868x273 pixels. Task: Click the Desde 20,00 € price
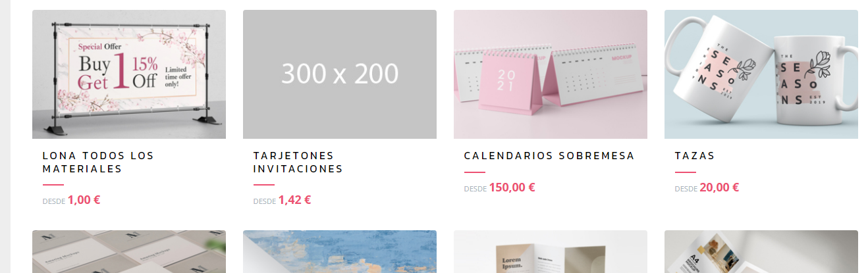(x=707, y=187)
